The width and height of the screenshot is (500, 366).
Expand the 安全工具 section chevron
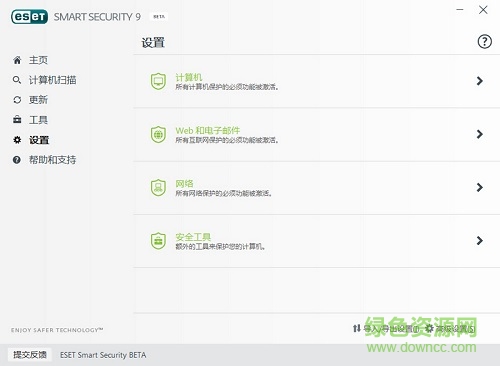(x=480, y=241)
